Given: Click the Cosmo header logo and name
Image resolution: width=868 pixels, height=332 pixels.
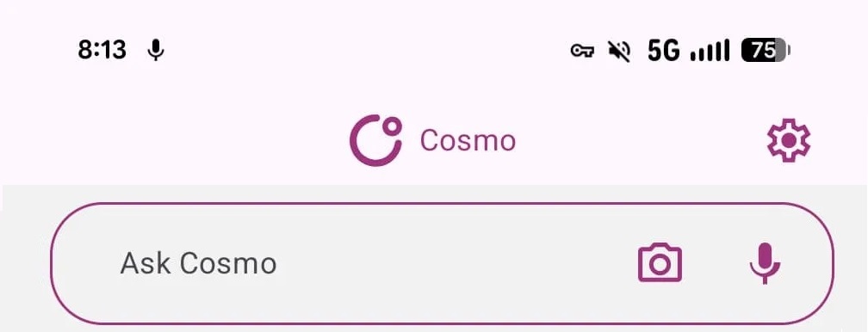Looking at the screenshot, I should point(432,140).
